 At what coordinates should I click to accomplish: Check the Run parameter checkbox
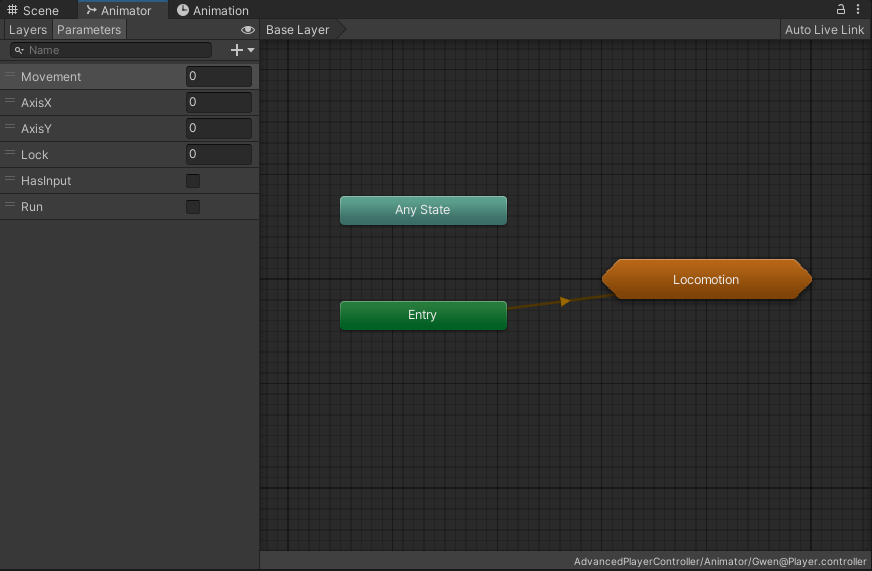pyautogui.click(x=193, y=207)
